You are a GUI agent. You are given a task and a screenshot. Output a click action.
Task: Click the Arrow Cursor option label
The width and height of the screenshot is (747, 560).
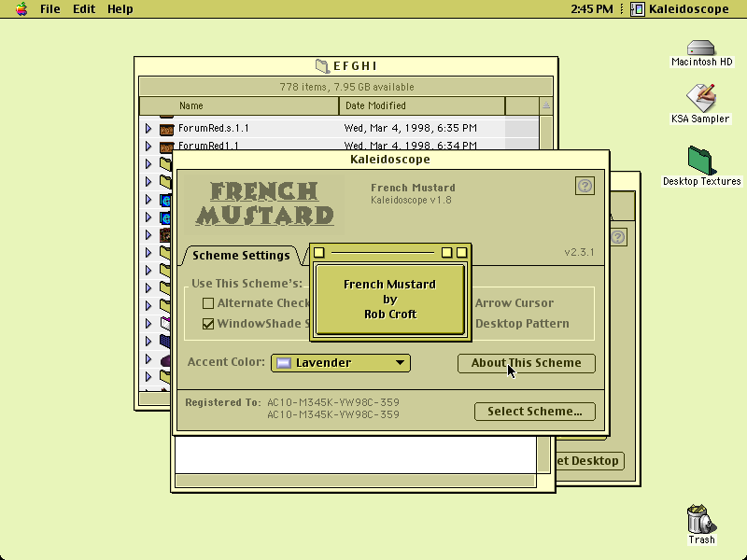pos(514,302)
